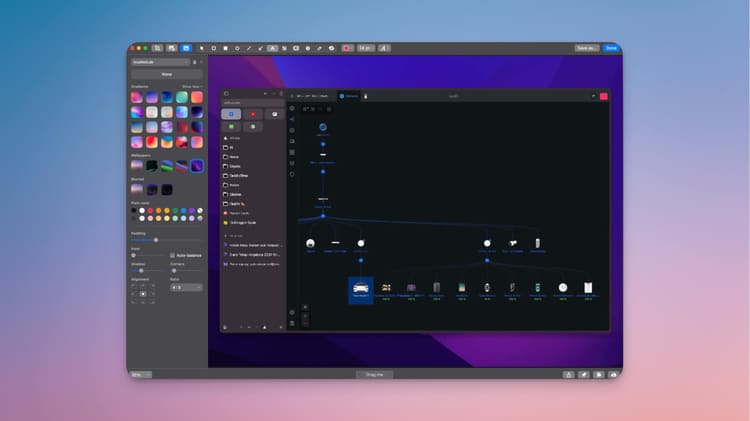Open the zoom percentage dropdown at the bottom left
This screenshot has width=750, height=421.
141,375
